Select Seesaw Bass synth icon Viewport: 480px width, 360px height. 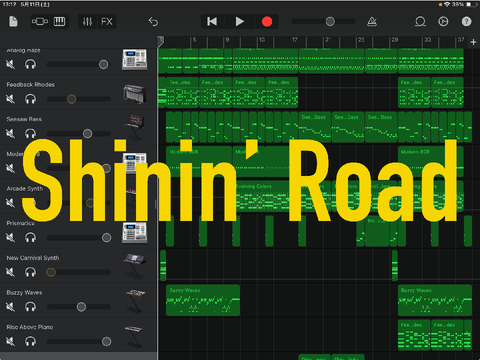pos(135,126)
